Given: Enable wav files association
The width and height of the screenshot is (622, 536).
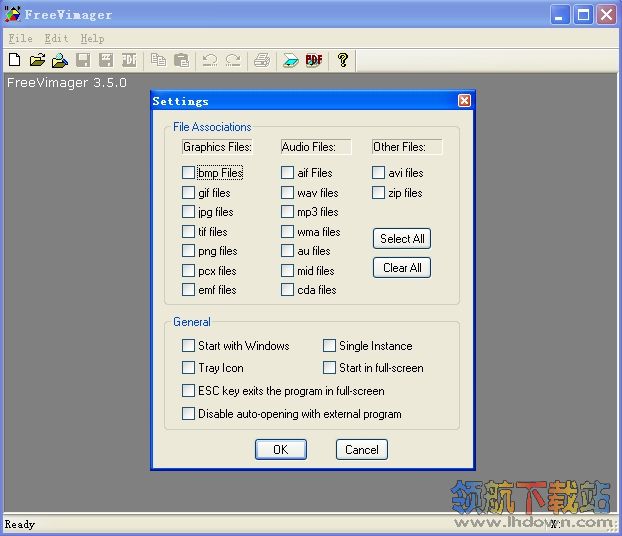Looking at the screenshot, I should click(287, 192).
